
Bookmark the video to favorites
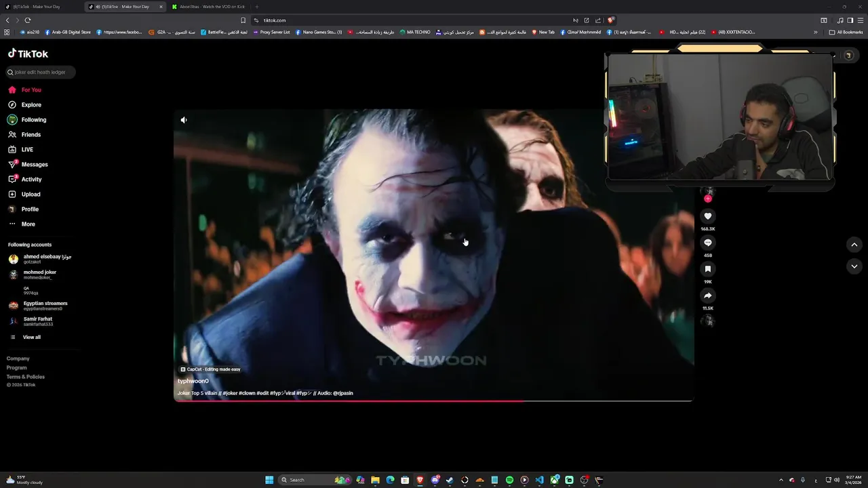707,269
